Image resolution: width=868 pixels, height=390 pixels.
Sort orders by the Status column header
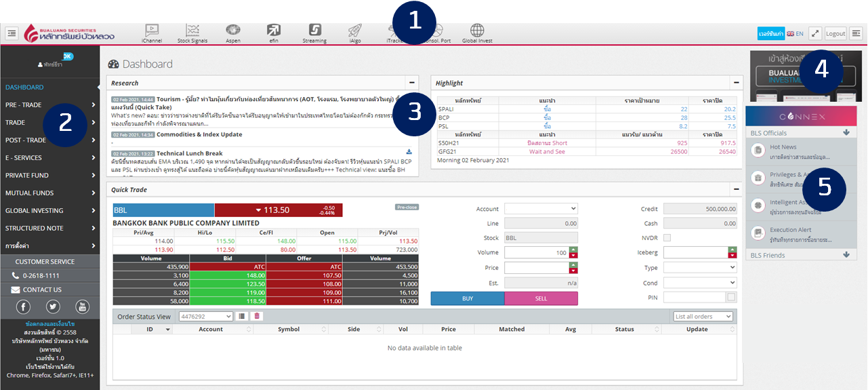pyautogui.click(x=625, y=329)
